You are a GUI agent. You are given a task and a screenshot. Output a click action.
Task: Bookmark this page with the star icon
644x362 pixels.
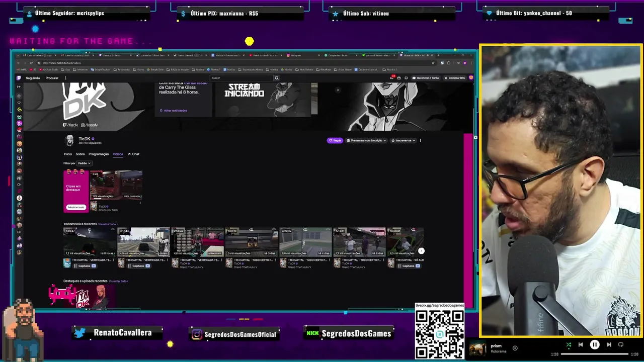tap(433, 63)
